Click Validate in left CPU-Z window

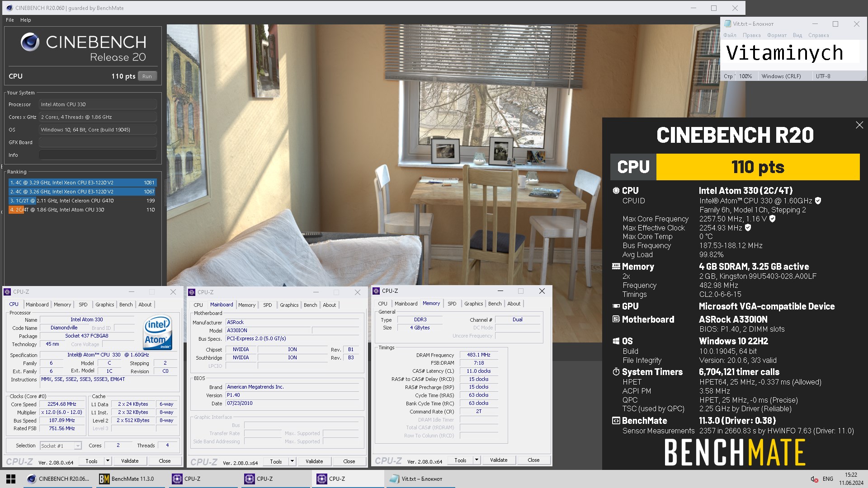pyautogui.click(x=130, y=461)
